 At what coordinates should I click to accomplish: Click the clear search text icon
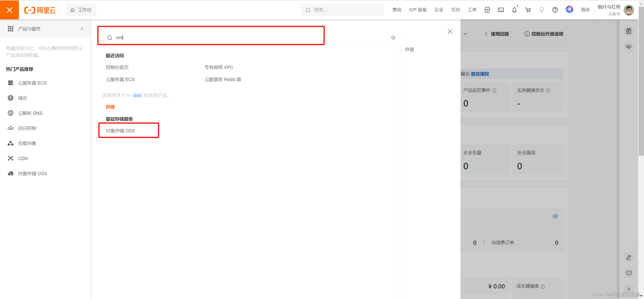[x=393, y=38]
